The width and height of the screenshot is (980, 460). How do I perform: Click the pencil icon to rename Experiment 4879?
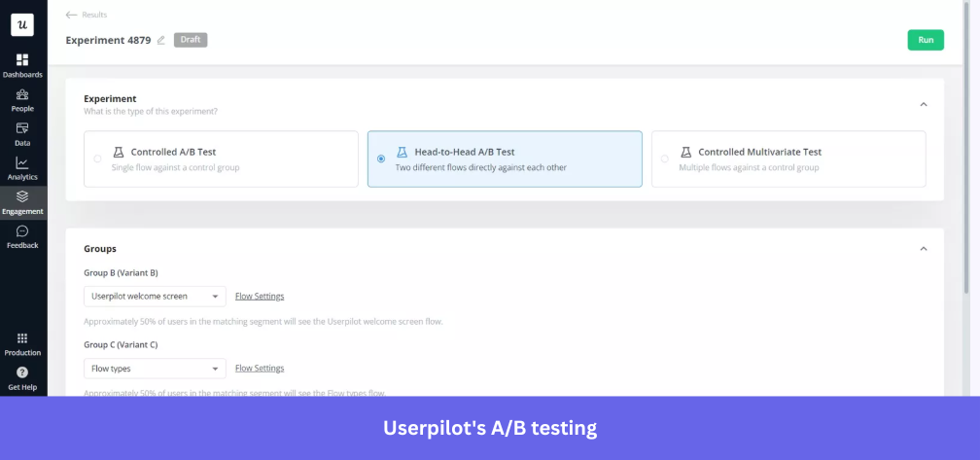coord(161,40)
